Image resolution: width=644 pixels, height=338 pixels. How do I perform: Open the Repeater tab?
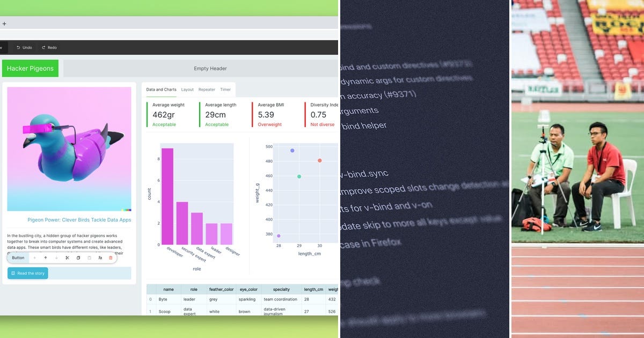pyautogui.click(x=207, y=90)
